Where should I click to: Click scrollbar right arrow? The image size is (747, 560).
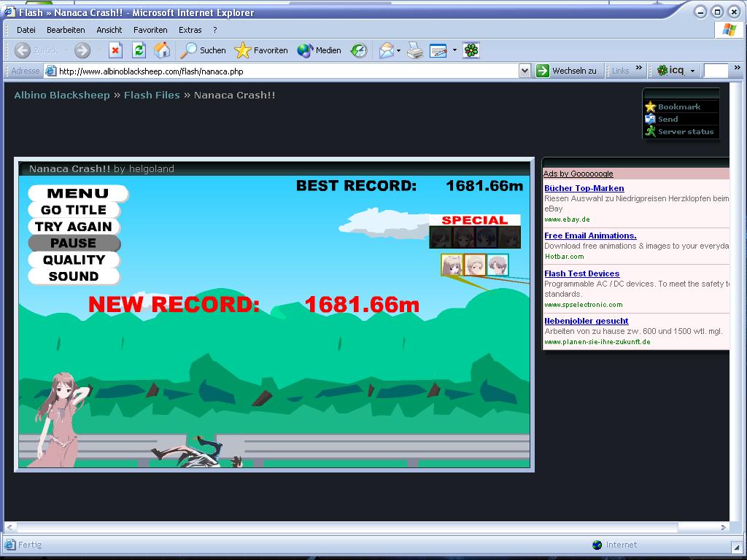point(723,527)
